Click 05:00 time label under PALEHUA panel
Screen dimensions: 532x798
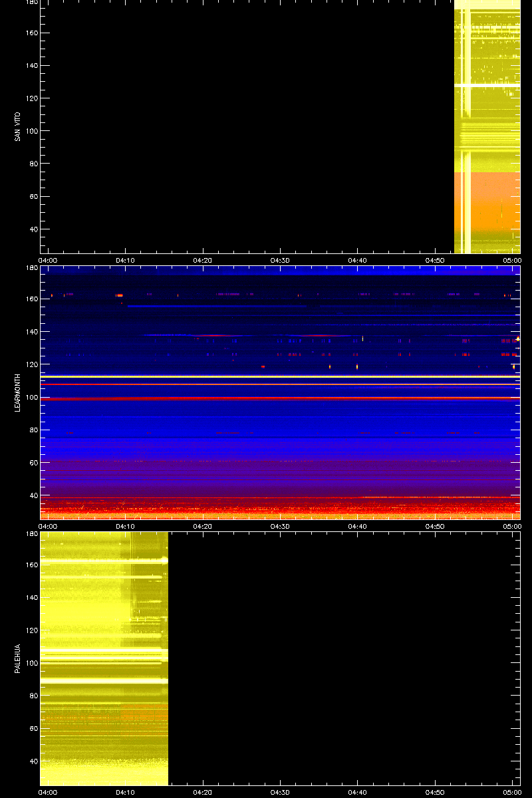pyautogui.click(x=512, y=792)
